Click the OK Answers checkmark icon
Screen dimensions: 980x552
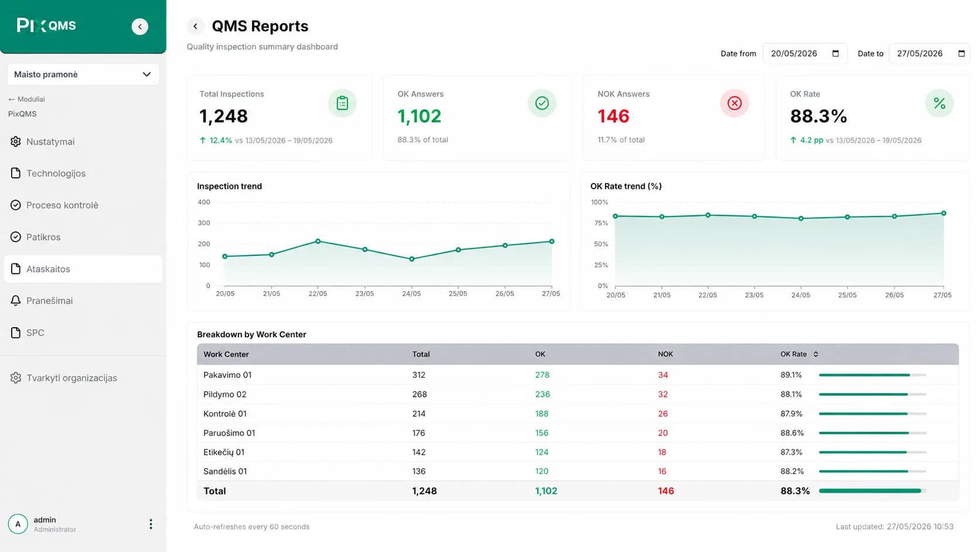click(542, 103)
